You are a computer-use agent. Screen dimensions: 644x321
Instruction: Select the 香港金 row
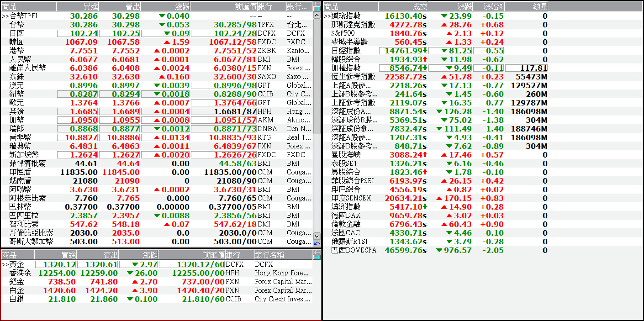157,273
